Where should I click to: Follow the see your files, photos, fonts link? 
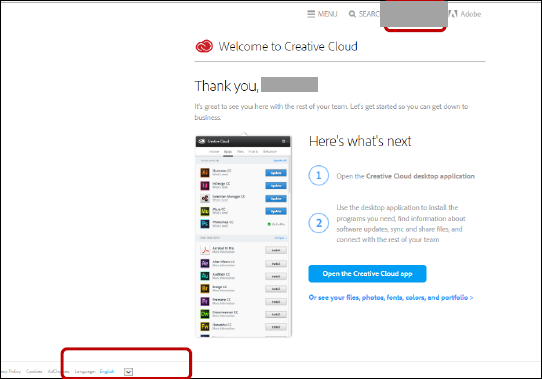coord(391,297)
